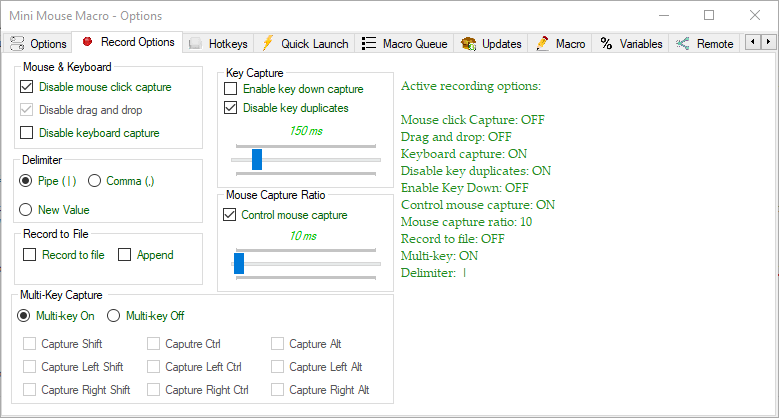Choose the Comma delimiter option
Viewport: 779px width, 418px height.
[x=94, y=181]
